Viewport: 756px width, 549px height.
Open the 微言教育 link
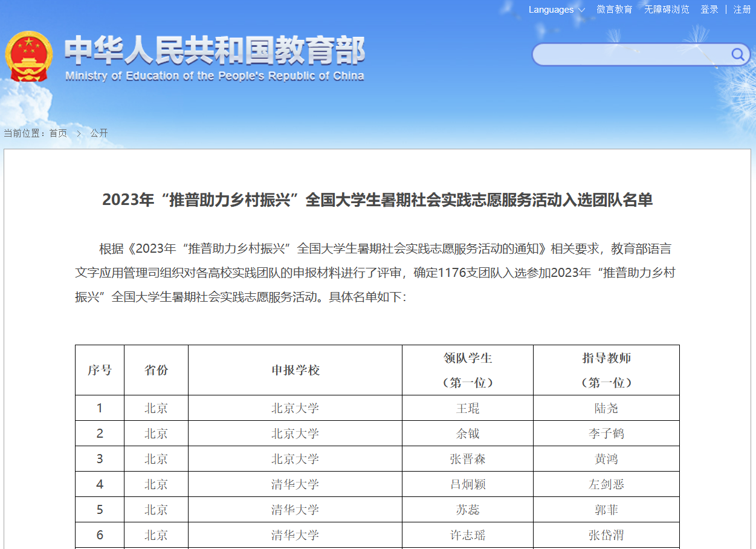[x=615, y=10]
